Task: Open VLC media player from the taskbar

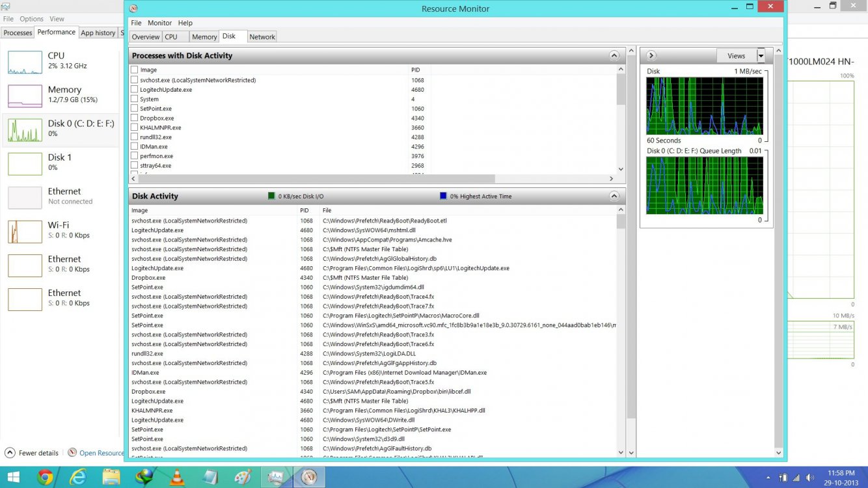Action: click(x=177, y=477)
